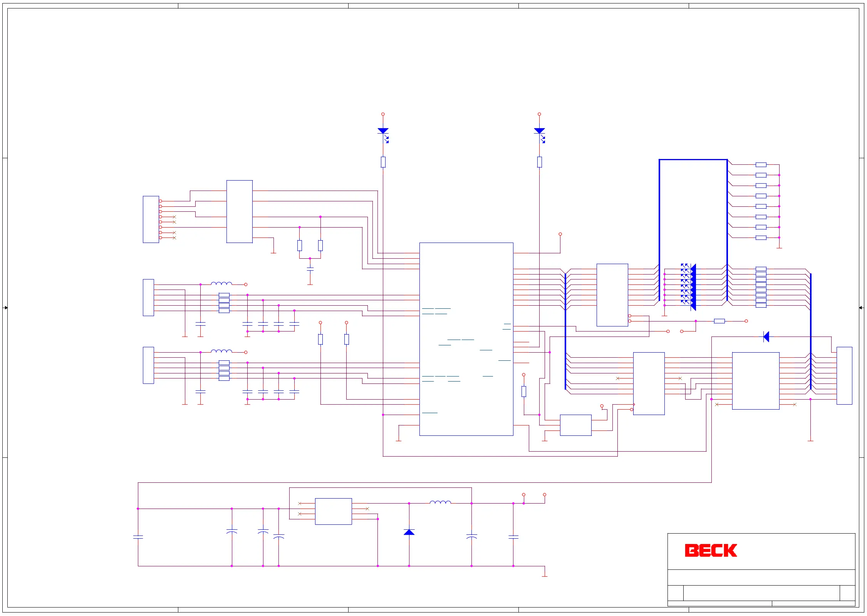Click the frame arrow marker on left border
Image resolution: width=867 pixels, height=616 pixels.
coord(5,308)
